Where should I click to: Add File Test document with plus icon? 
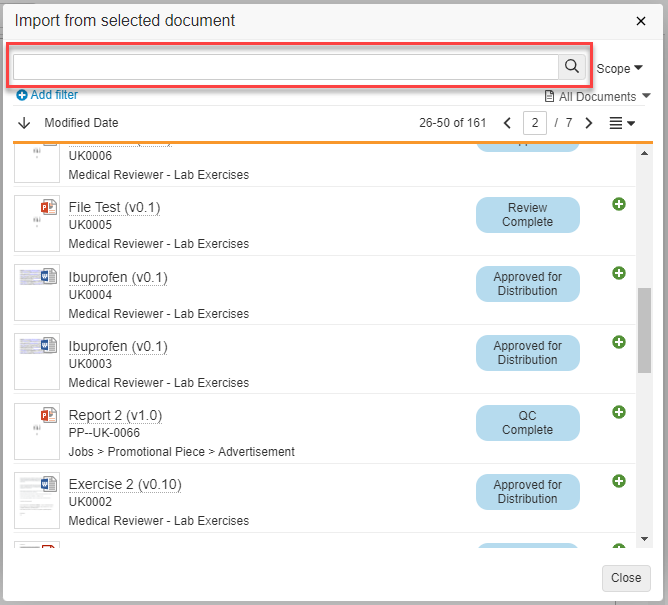[619, 204]
